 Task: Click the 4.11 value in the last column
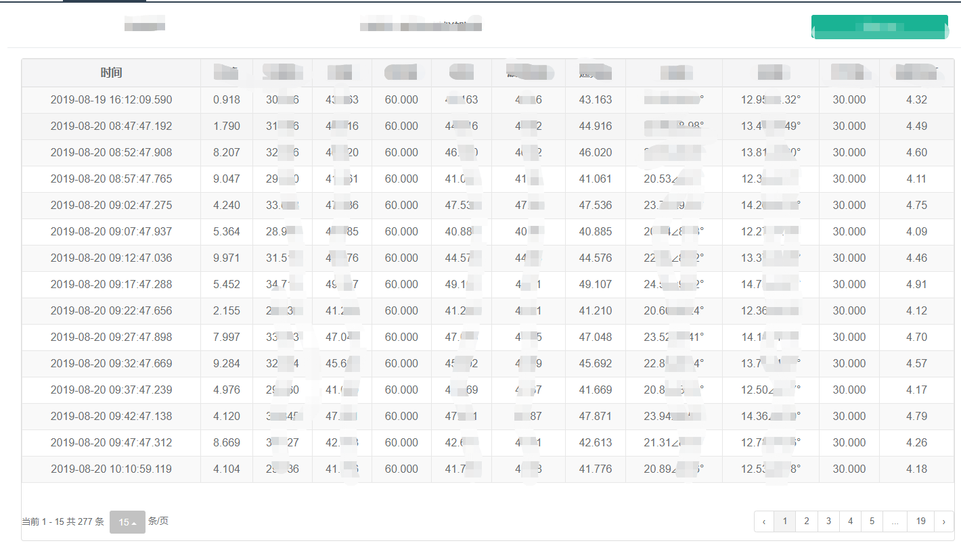pyautogui.click(x=916, y=179)
